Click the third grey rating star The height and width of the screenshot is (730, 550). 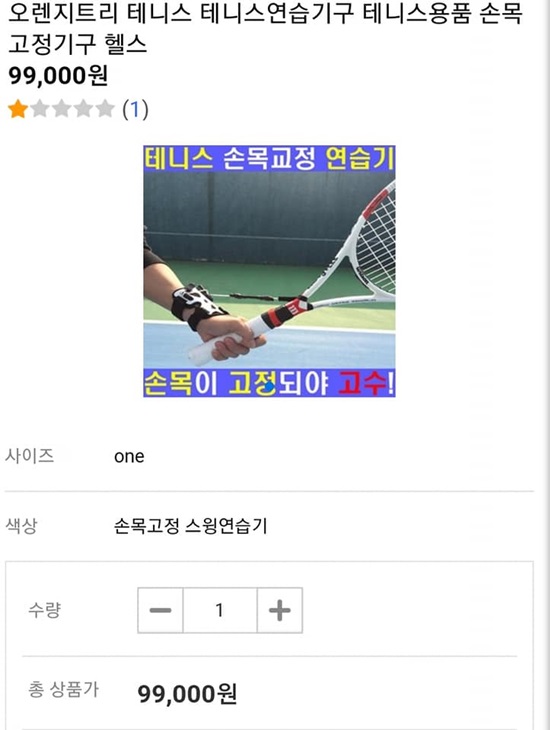[x=61, y=109]
